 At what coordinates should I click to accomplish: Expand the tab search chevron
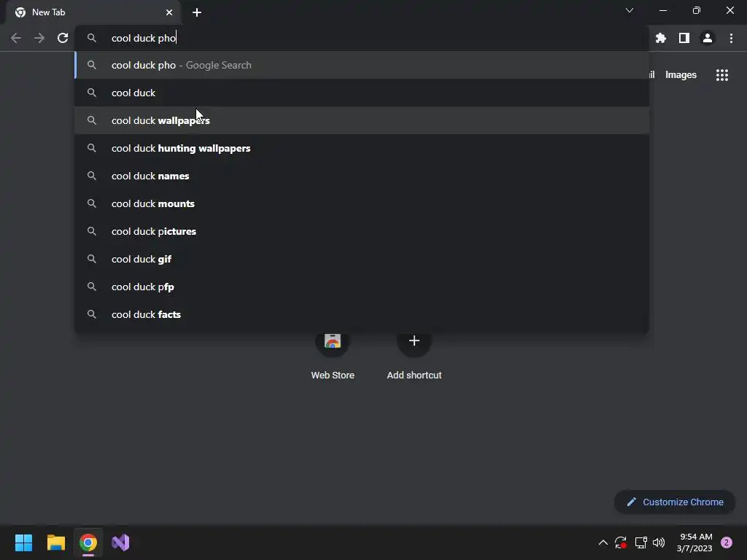[630, 10]
